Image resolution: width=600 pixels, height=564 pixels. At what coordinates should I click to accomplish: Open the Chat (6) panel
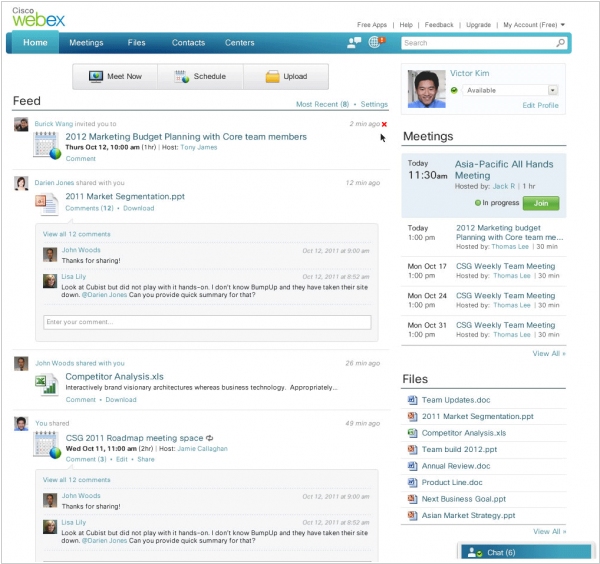526,552
